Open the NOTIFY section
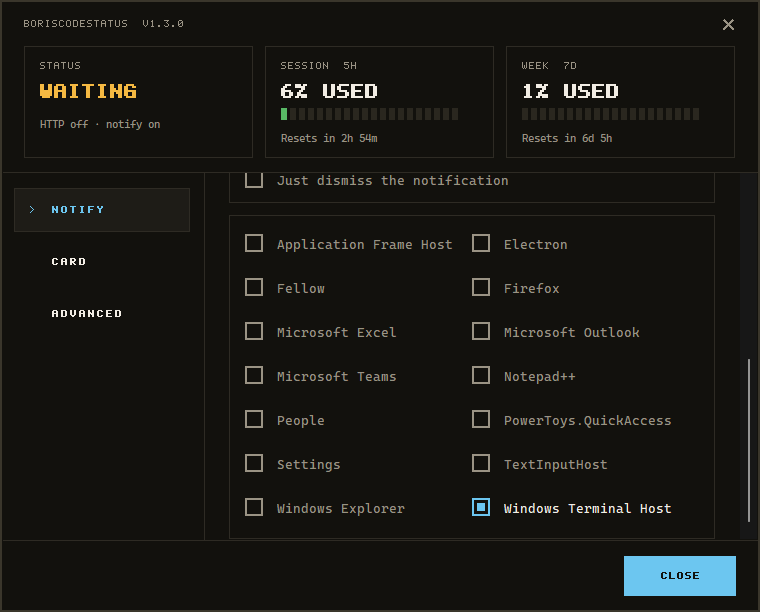 click(102, 210)
